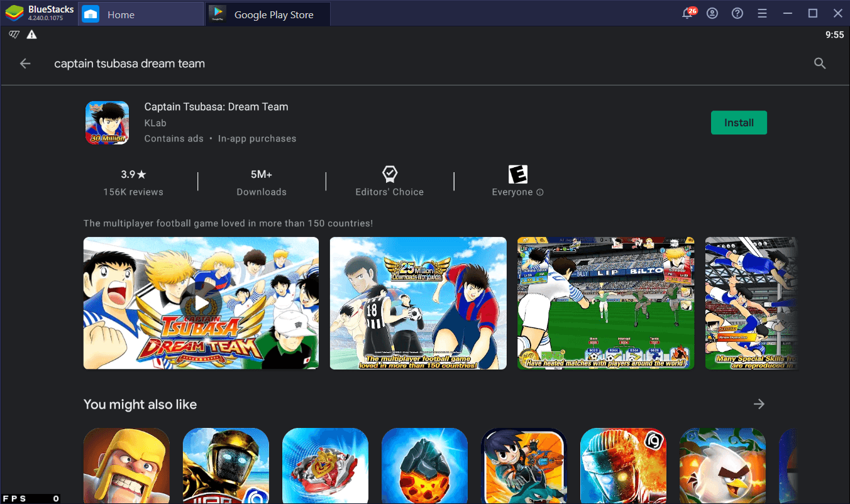Viewport: 850px width, 504px height.
Task: Click Contains ads label
Action: [x=174, y=138]
